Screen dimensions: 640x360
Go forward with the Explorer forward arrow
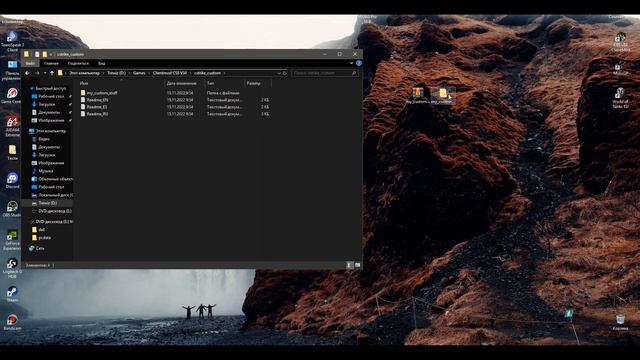click(x=37, y=73)
